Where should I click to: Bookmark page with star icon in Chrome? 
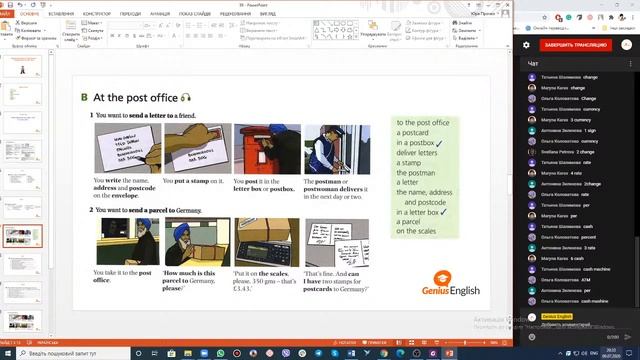[x=544, y=17]
